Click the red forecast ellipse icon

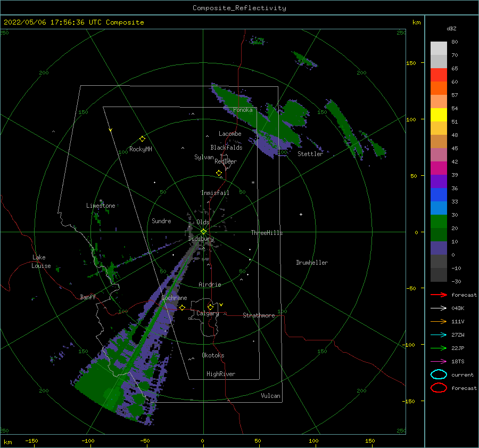point(439,388)
